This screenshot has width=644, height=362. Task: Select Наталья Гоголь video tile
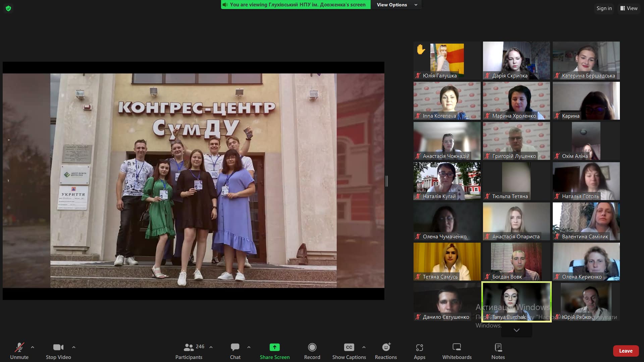click(x=586, y=181)
